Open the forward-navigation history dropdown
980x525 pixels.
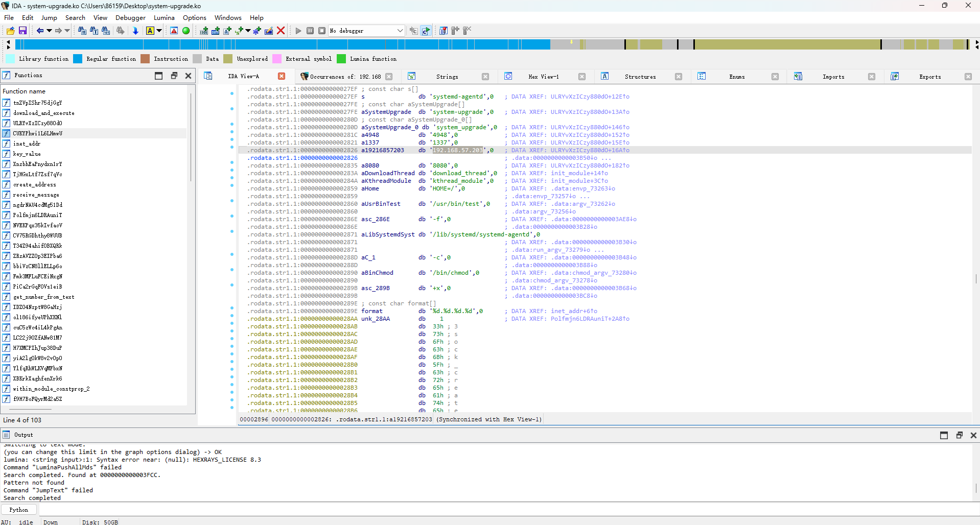pyautogui.click(x=67, y=31)
